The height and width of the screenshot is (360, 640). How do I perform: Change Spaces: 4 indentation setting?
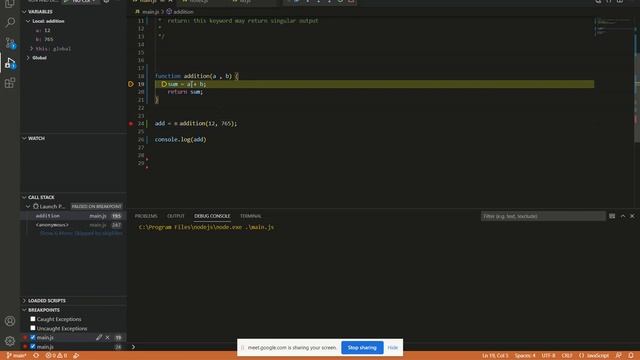point(524,356)
